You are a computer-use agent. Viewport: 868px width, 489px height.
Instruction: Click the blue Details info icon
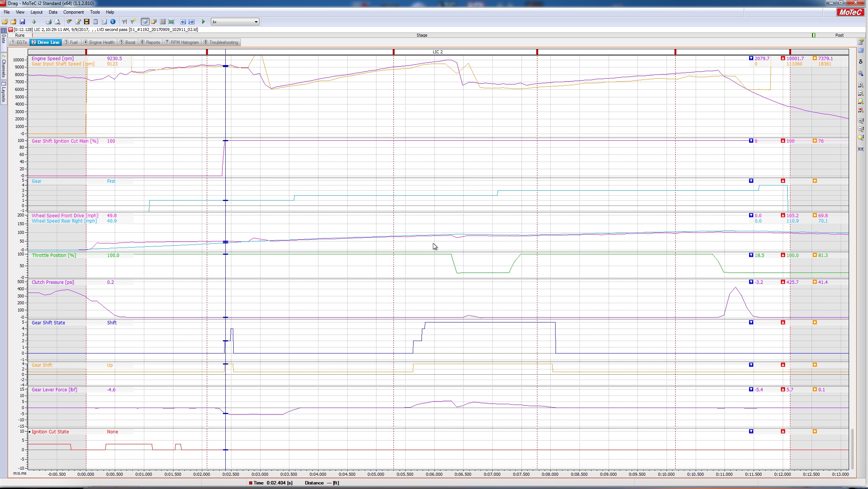(113, 22)
